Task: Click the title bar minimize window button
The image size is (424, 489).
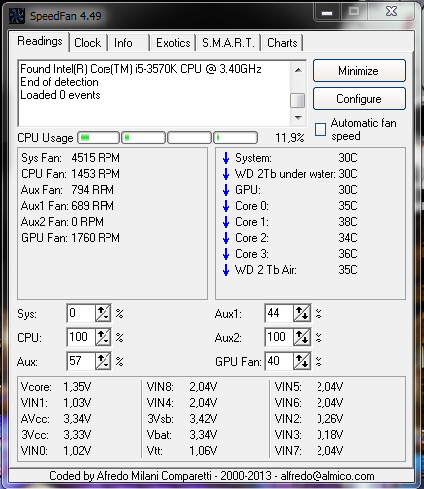Action: [x=327, y=12]
